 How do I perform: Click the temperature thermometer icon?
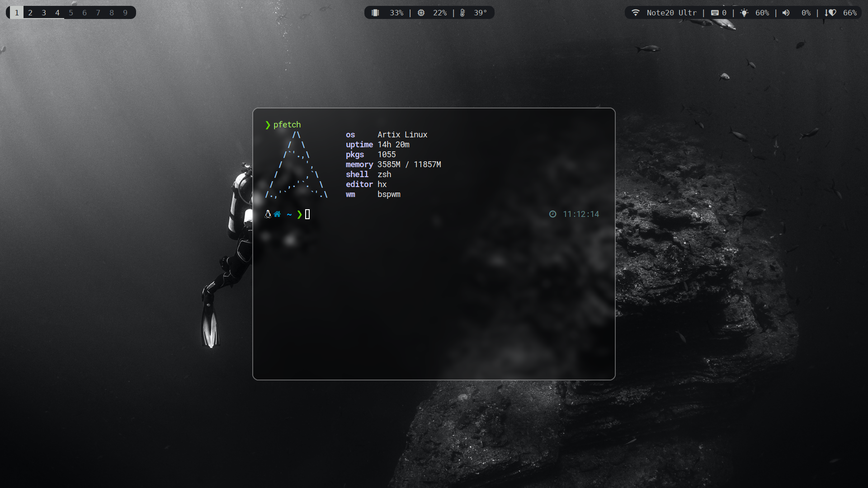(x=462, y=13)
